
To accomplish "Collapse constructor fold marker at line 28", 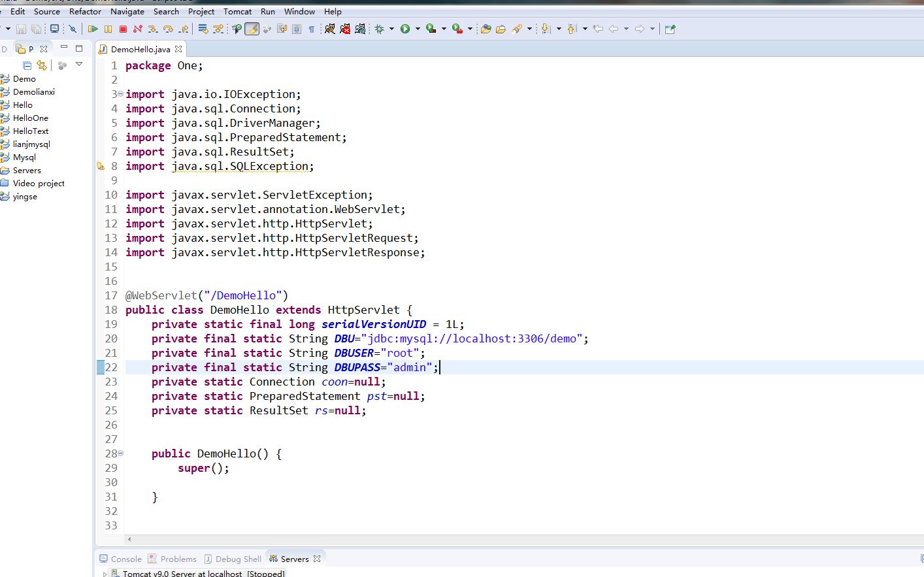I will point(120,453).
